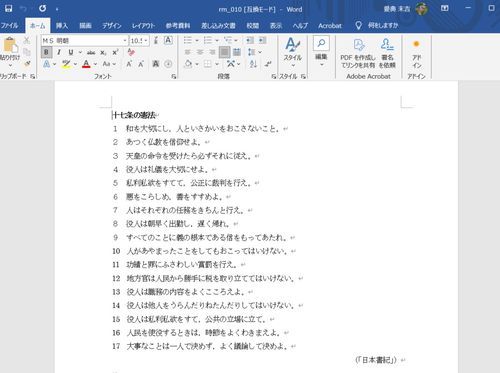
Task: Switch to the Acrobat tab
Action: pyautogui.click(x=330, y=26)
